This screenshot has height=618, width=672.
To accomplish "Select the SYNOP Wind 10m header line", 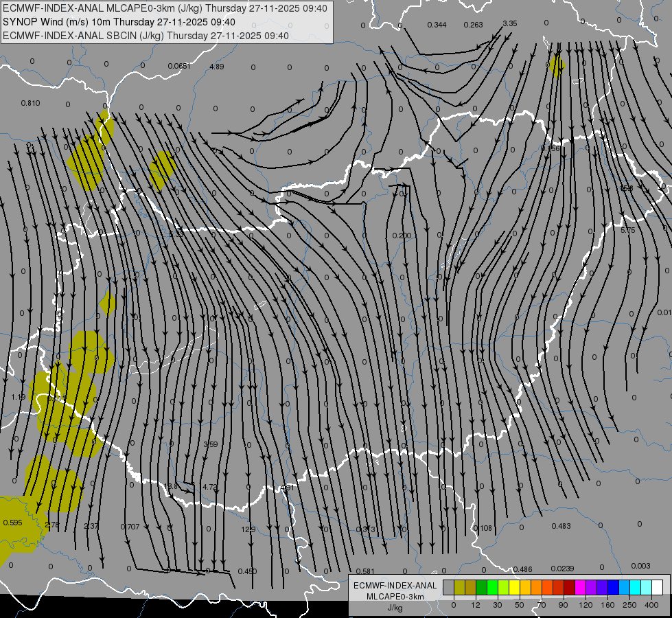I will [x=119, y=22].
